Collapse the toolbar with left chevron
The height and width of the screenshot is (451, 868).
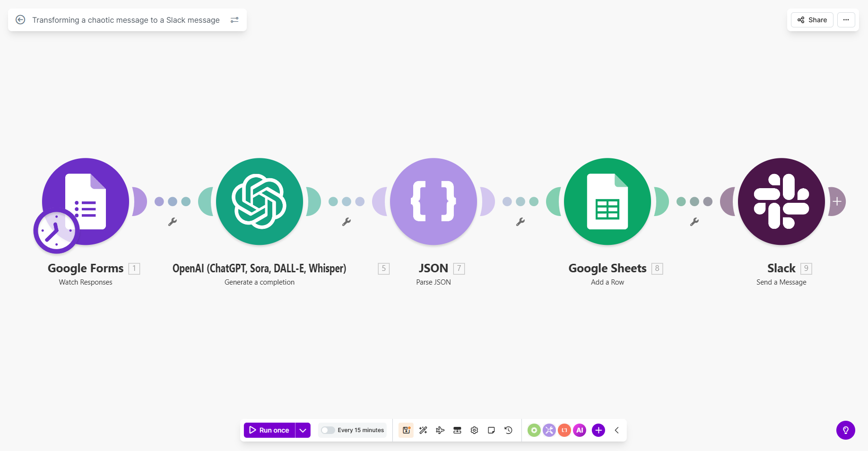pos(616,430)
